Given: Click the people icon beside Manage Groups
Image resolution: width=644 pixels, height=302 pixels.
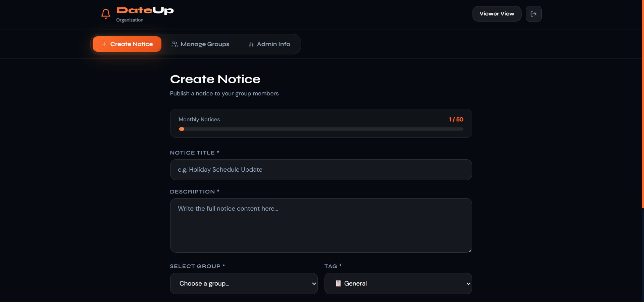Looking at the screenshot, I should (x=175, y=44).
